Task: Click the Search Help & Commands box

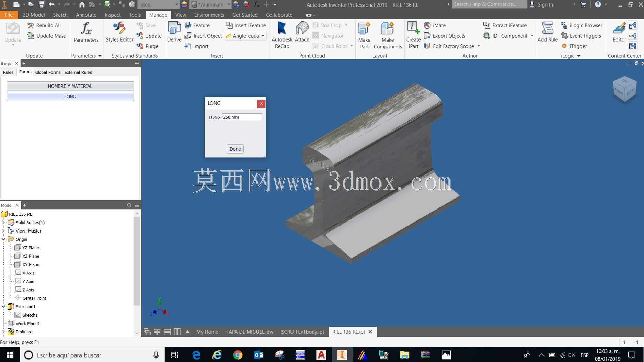Action: [489, 4]
